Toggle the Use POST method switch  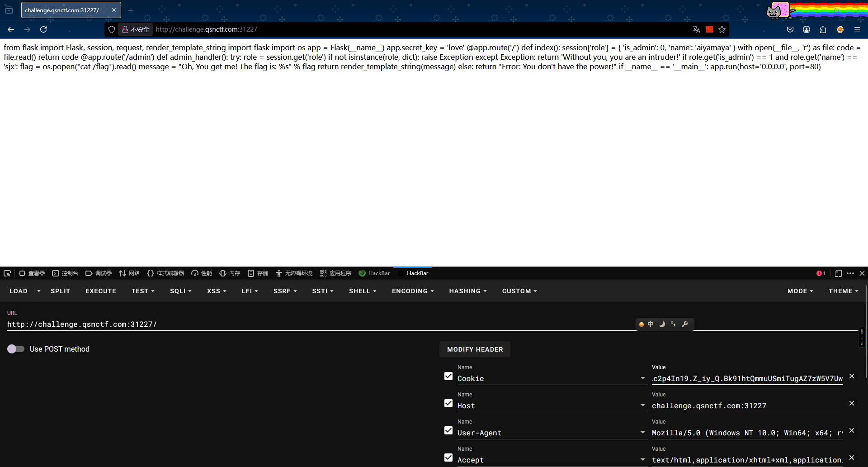point(16,349)
